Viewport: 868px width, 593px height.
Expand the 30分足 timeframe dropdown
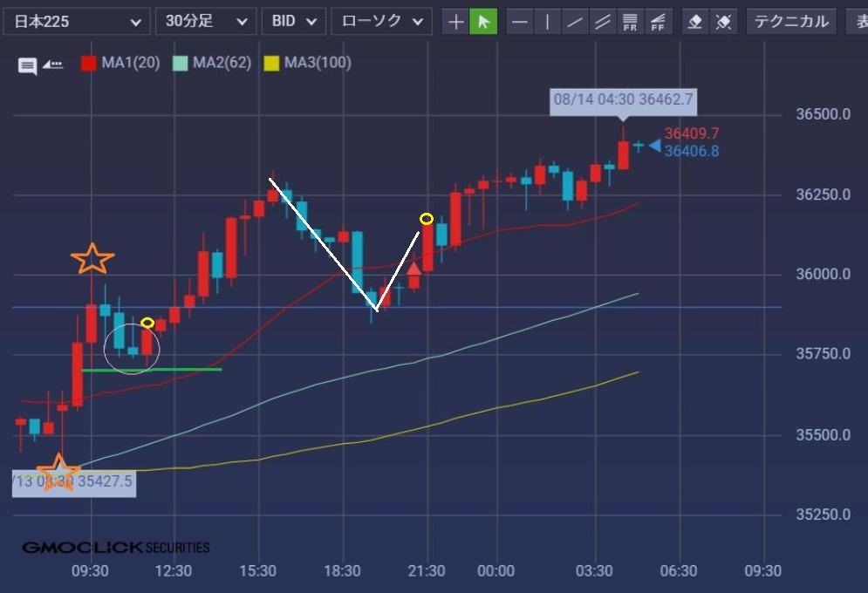click(x=205, y=22)
